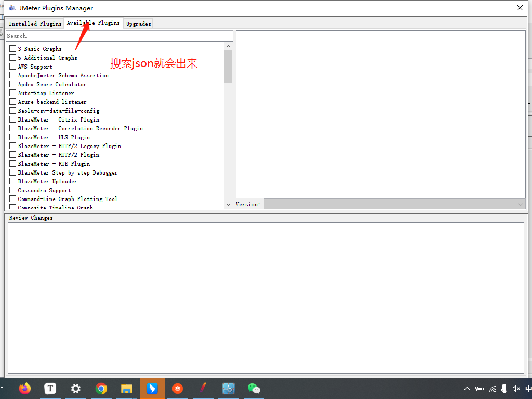
Task: Select BlazeMeter - RTE Plugin entry
Action: (54, 164)
